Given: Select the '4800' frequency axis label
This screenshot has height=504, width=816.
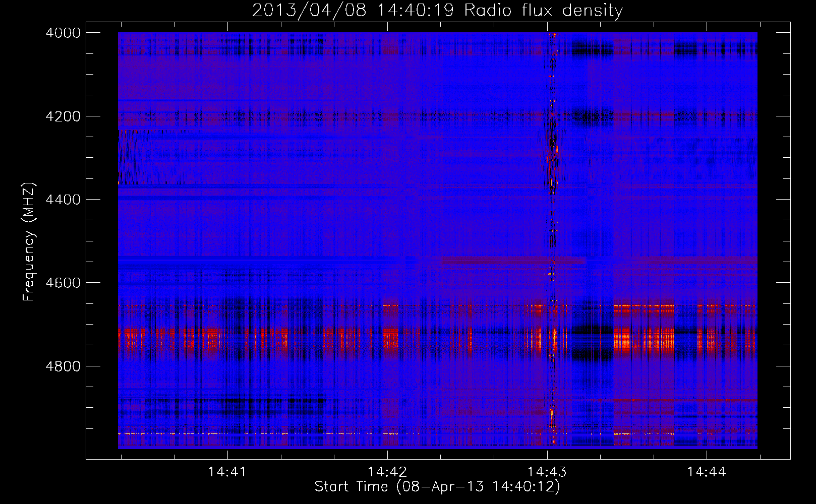Looking at the screenshot, I should pyautogui.click(x=63, y=366).
